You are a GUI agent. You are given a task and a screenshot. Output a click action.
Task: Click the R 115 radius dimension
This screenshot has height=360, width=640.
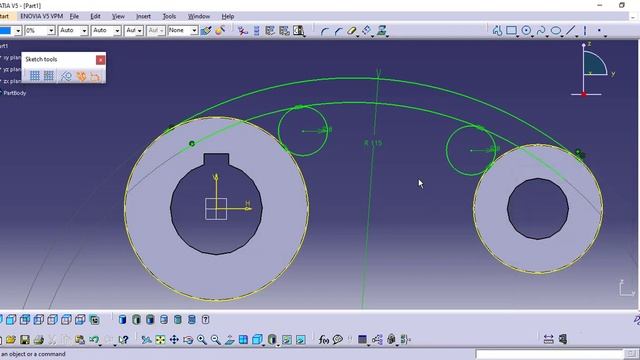[x=373, y=143]
